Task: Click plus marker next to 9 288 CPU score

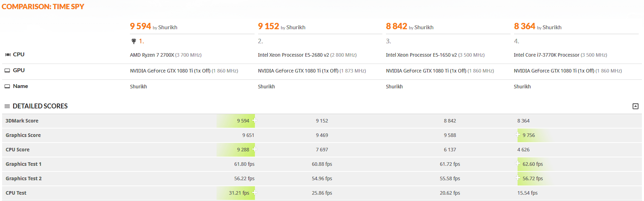Action: pos(254,149)
